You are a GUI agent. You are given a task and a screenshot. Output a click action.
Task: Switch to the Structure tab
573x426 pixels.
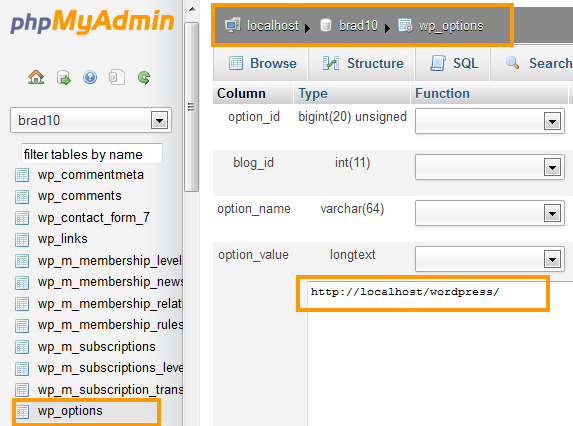click(x=361, y=64)
